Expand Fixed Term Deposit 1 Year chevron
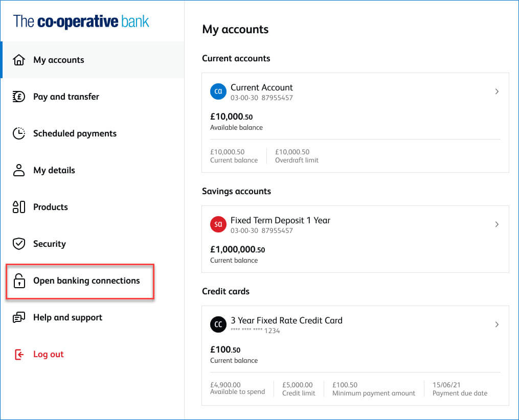This screenshot has height=420, width=519. (497, 224)
